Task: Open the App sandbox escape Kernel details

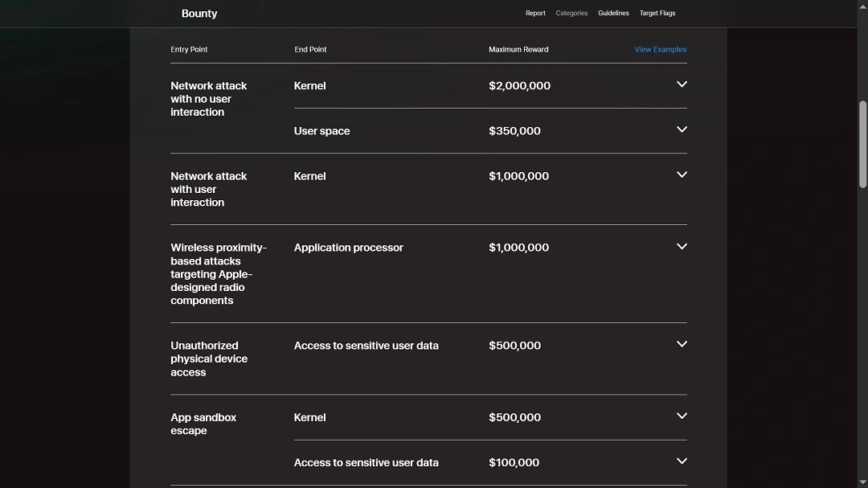Action: (682, 416)
